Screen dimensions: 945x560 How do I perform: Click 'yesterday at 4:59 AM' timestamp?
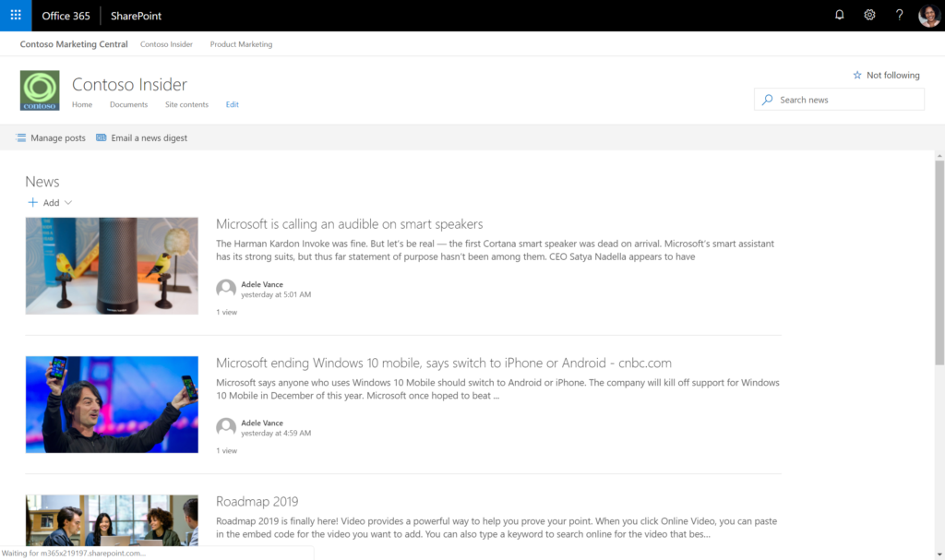pos(276,434)
